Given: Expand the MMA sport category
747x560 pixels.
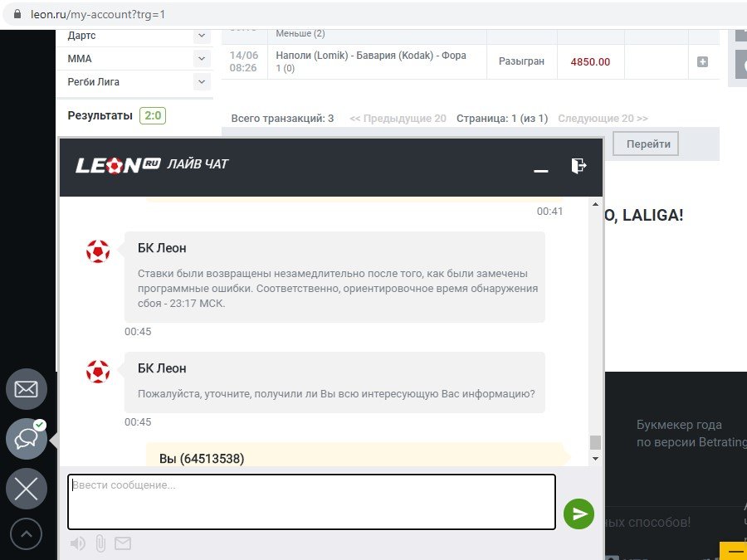Looking at the screenshot, I should [x=201, y=59].
